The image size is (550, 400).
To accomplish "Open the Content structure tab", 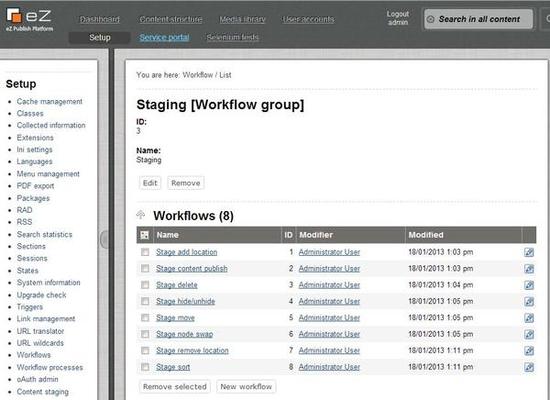I will (x=171, y=19).
